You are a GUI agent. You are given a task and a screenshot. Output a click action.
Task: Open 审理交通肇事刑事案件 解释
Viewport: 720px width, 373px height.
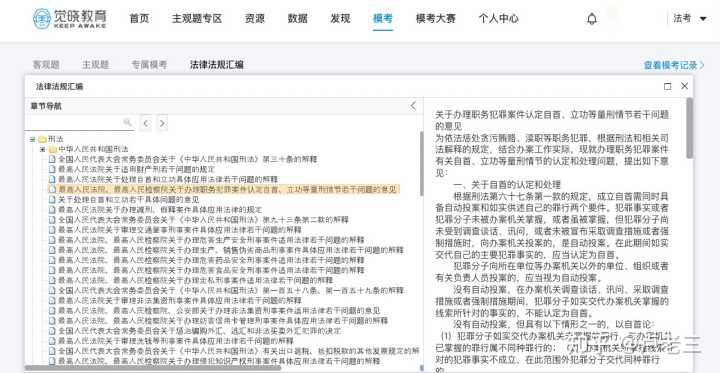coord(180,230)
